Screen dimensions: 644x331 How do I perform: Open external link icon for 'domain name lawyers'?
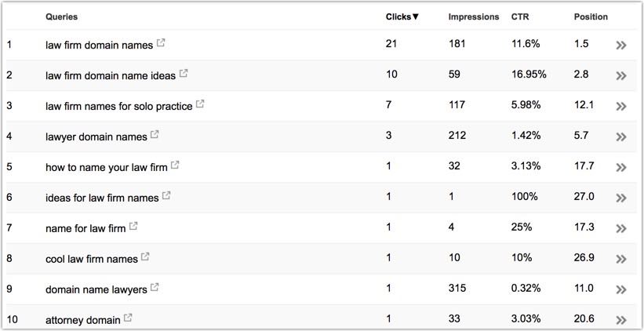155,288
